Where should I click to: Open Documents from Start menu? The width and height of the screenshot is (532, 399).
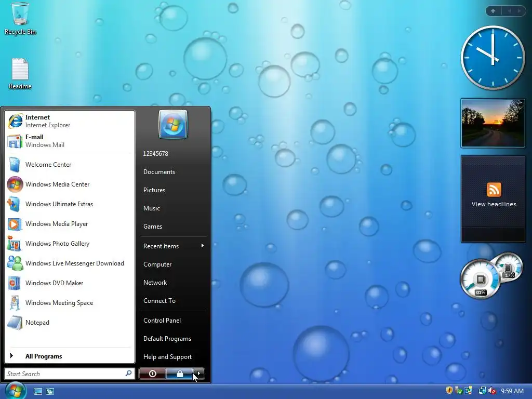[173, 171]
